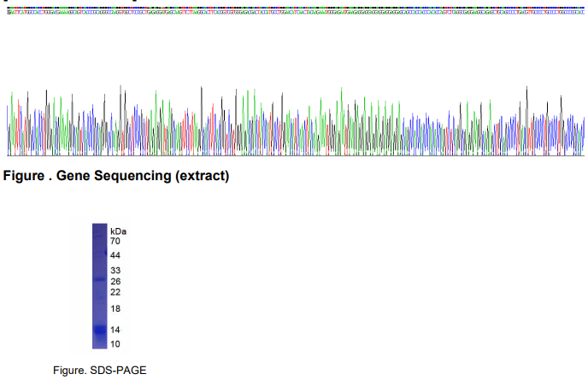The height and width of the screenshot is (380, 588).
Task: Click the SDS-PAGE gel lane image
Action: [100, 286]
